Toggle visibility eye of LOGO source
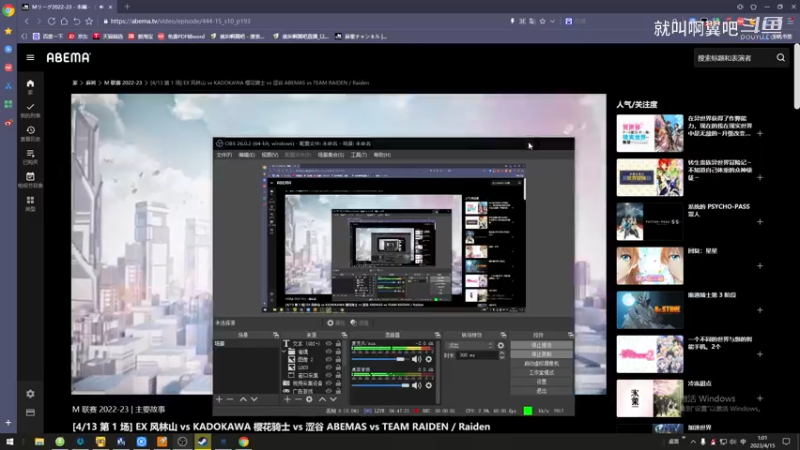Screen dimensions: 800x450 tap(329, 367)
